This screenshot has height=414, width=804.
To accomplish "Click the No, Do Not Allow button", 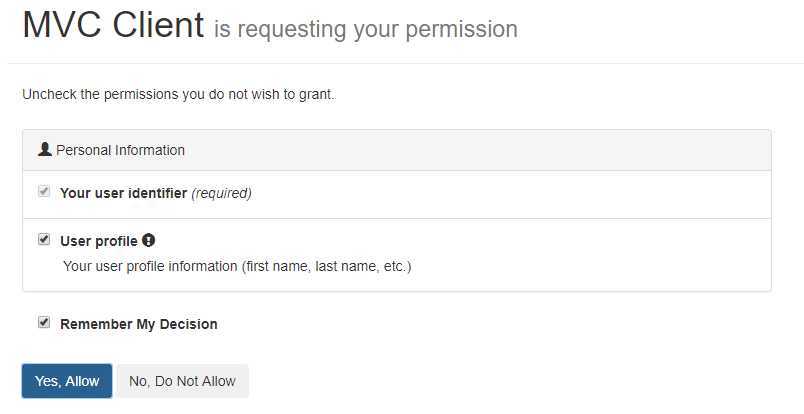I will [x=183, y=381].
